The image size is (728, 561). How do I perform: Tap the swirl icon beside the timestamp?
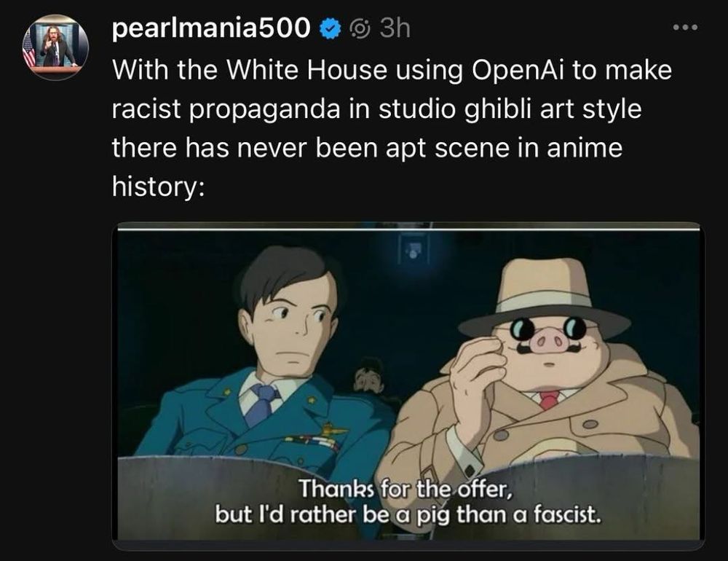pyautogui.click(x=360, y=29)
